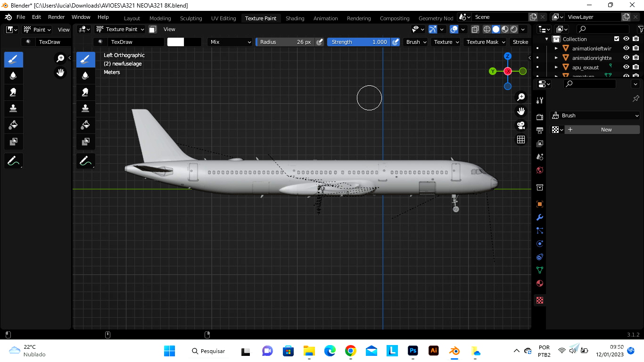Screen dimensions: 644x362
Task: Select Annotate tool in the 3D viewport toolbar
Action: click(x=85, y=161)
